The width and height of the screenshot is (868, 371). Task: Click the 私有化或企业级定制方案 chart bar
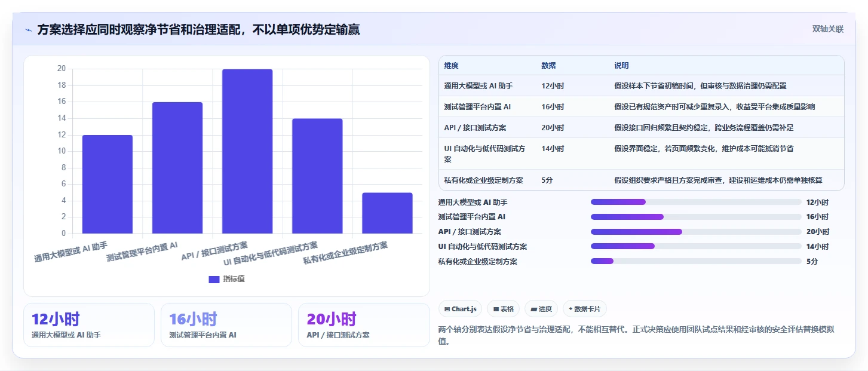[x=387, y=213]
